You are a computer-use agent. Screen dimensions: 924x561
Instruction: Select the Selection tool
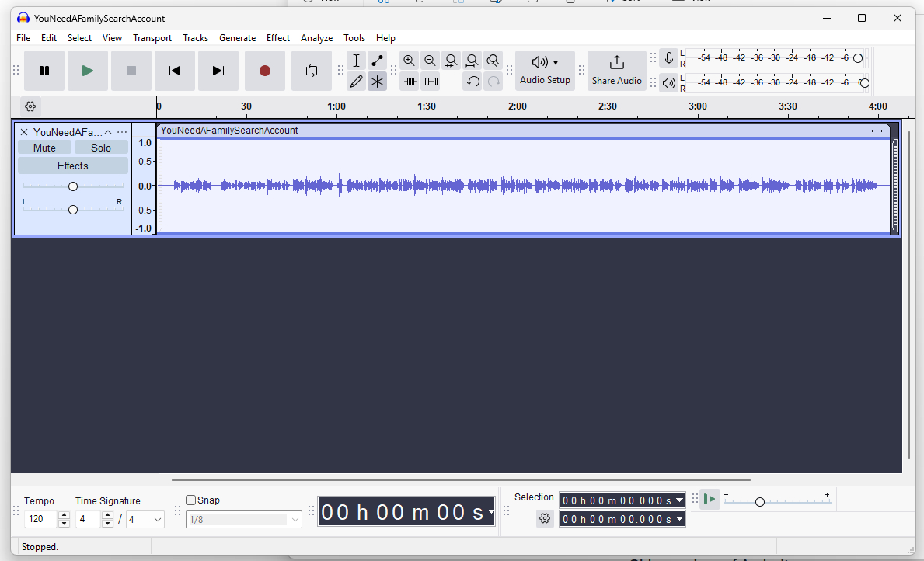(356, 60)
